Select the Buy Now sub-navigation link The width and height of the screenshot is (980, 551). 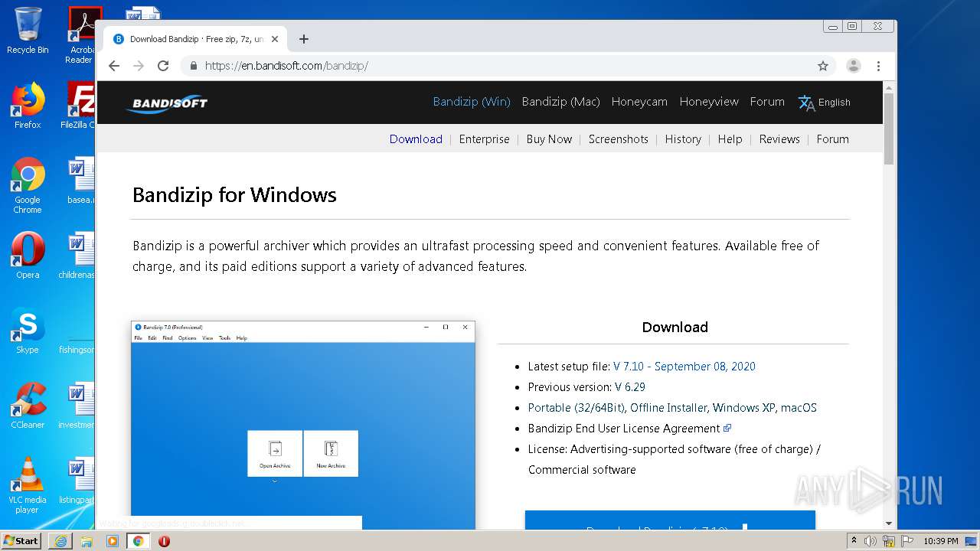(x=549, y=139)
